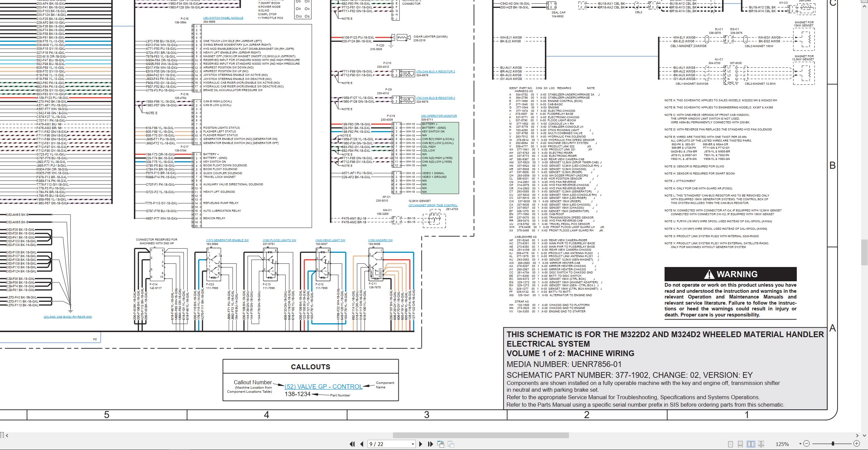This screenshot has height=450, width=868.
Task: Click the previous view icon
Action: (x=441, y=444)
